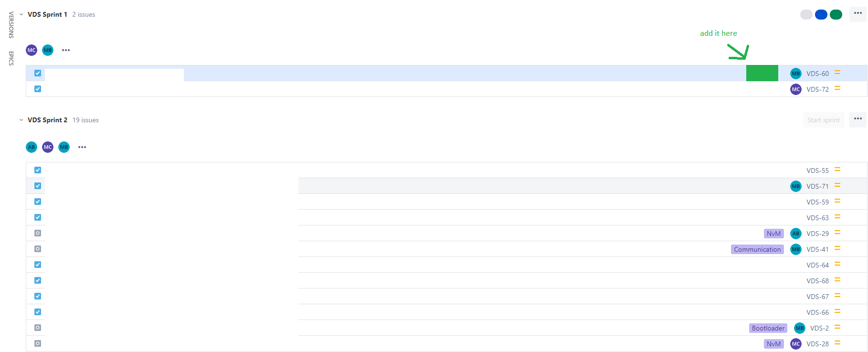The image size is (868, 352).
Task: Click Start sprint button
Action: [x=824, y=120]
